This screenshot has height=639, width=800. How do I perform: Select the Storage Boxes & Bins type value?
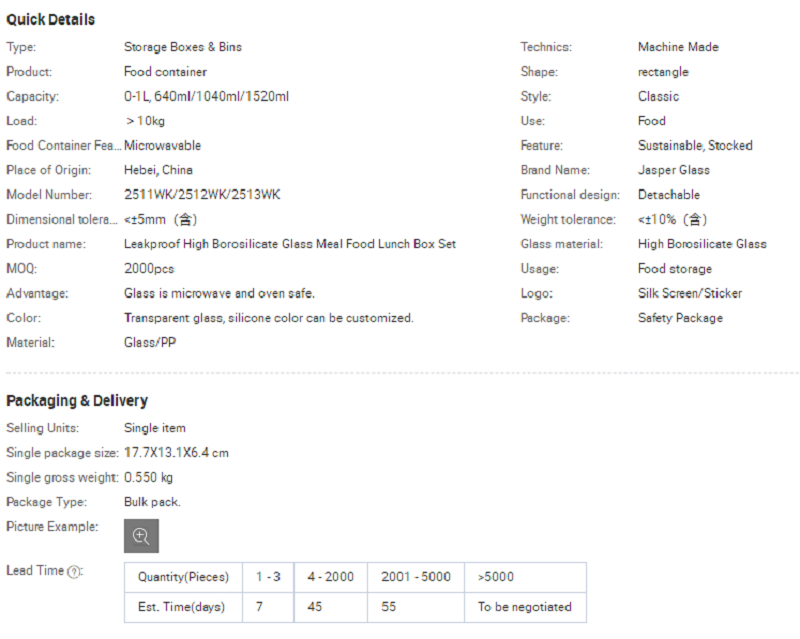182,47
